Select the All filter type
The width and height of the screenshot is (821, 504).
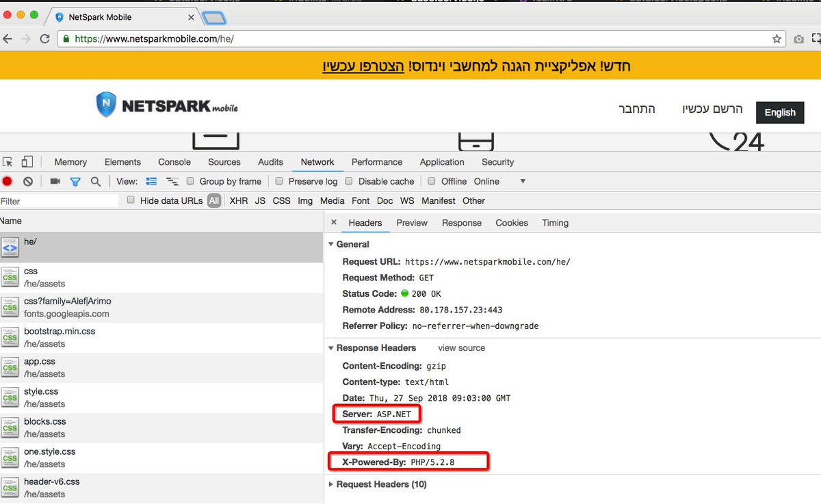point(214,200)
